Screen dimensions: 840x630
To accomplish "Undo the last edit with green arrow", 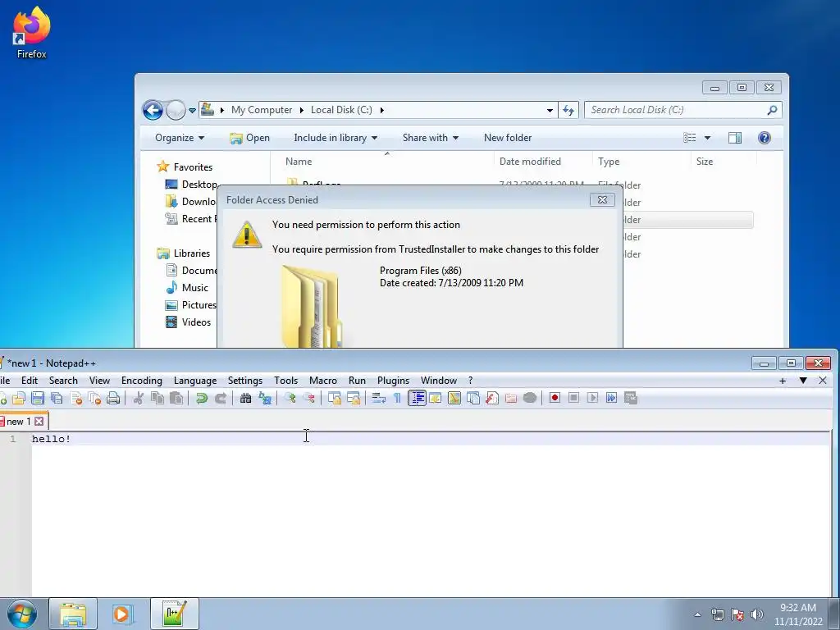I will (202, 398).
